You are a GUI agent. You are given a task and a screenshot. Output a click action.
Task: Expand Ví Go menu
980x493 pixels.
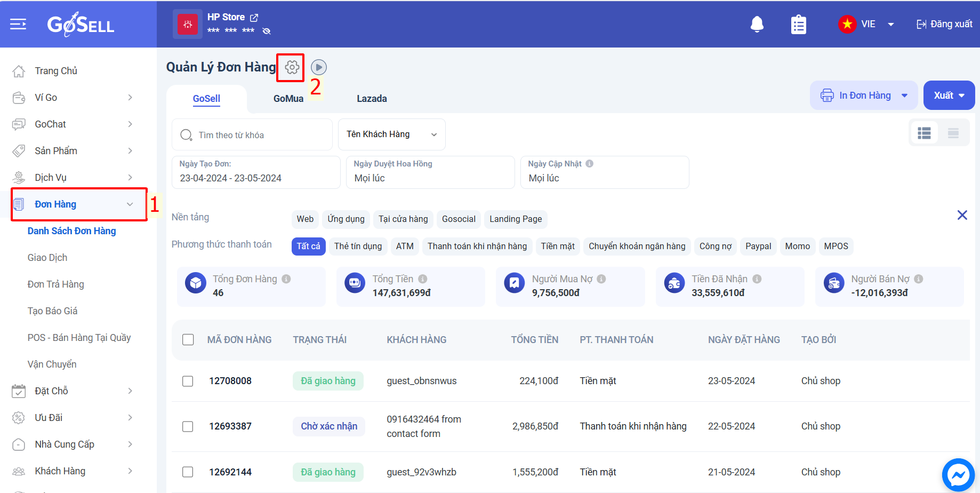pos(130,98)
